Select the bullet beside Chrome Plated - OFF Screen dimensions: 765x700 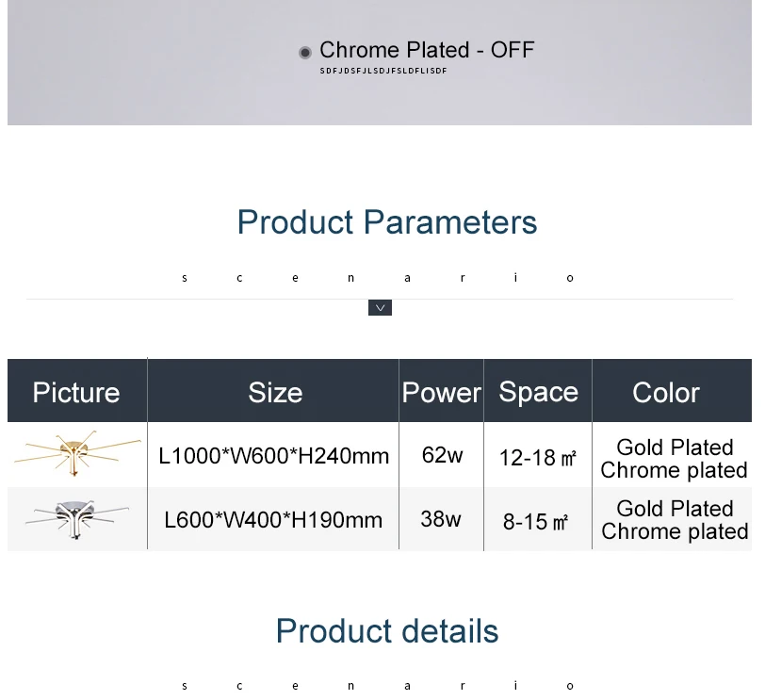pos(305,52)
